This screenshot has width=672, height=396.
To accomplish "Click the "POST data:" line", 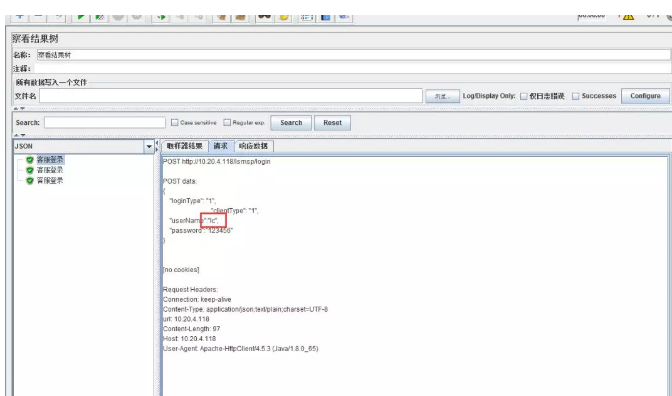I will [180, 181].
